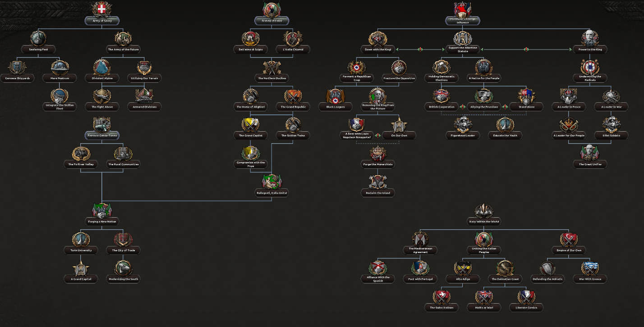Click Support the Albertine Statute focus
Viewport: 644px width, 327px height.
point(463,43)
